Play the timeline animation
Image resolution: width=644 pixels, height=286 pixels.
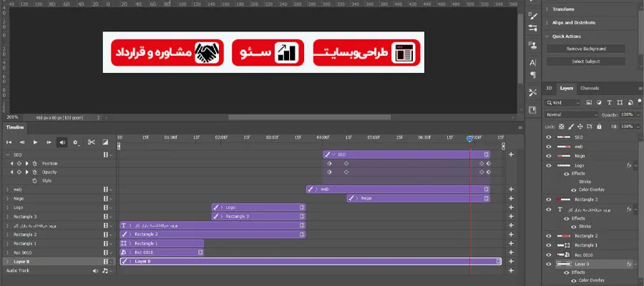click(35, 142)
